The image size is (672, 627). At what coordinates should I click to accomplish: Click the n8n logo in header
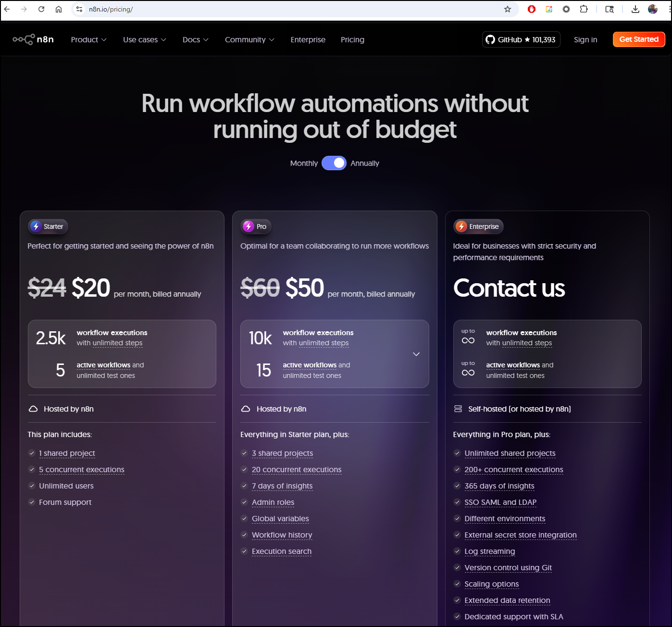pyautogui.click(x=33, y=39)
